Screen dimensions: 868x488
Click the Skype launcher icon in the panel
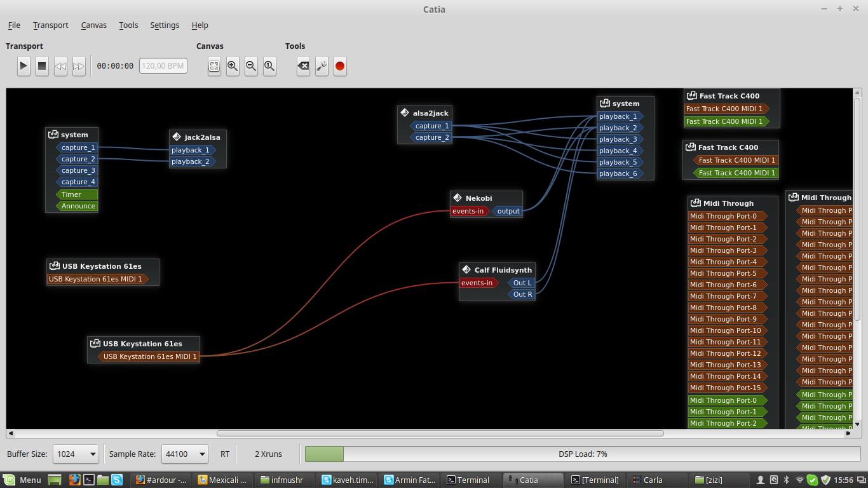[x=117, y=480]
